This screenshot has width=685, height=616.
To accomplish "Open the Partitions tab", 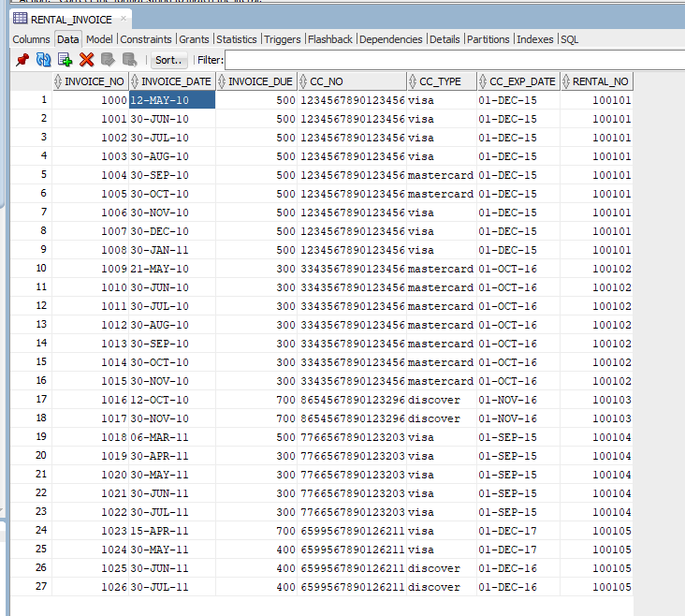I will point(488,39).
